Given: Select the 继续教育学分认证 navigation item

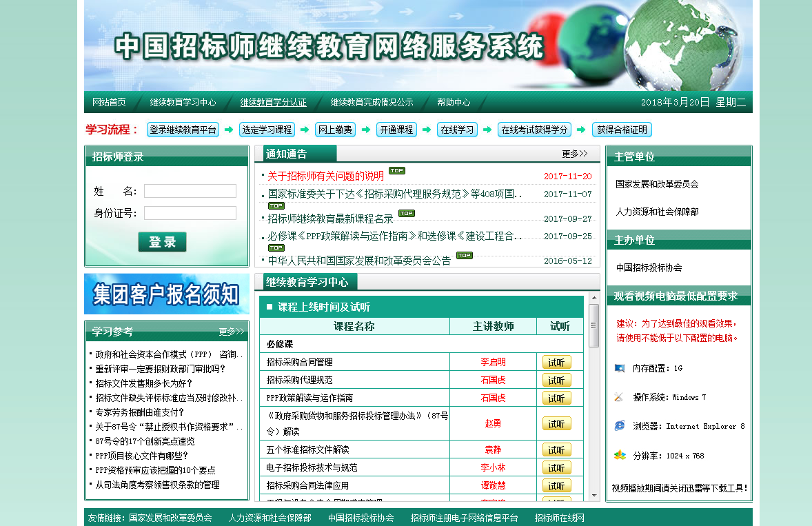Looking at the screenshot, I should tap(273, 102).
